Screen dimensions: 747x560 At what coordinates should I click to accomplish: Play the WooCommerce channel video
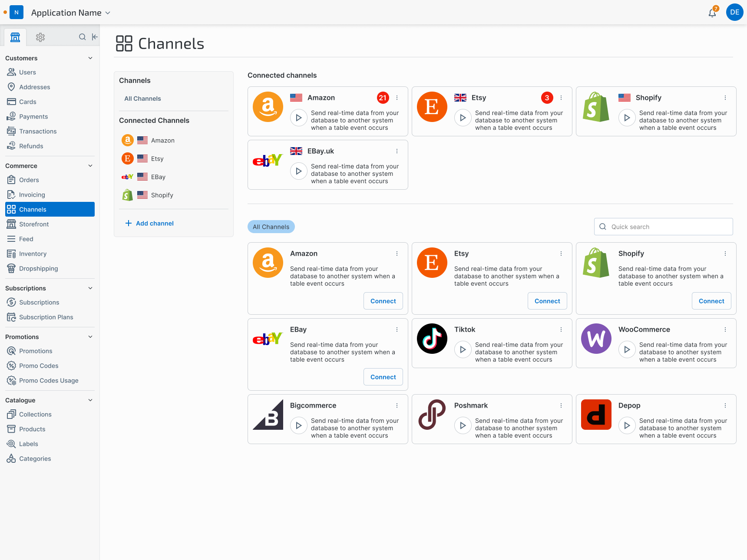[627, 349]
